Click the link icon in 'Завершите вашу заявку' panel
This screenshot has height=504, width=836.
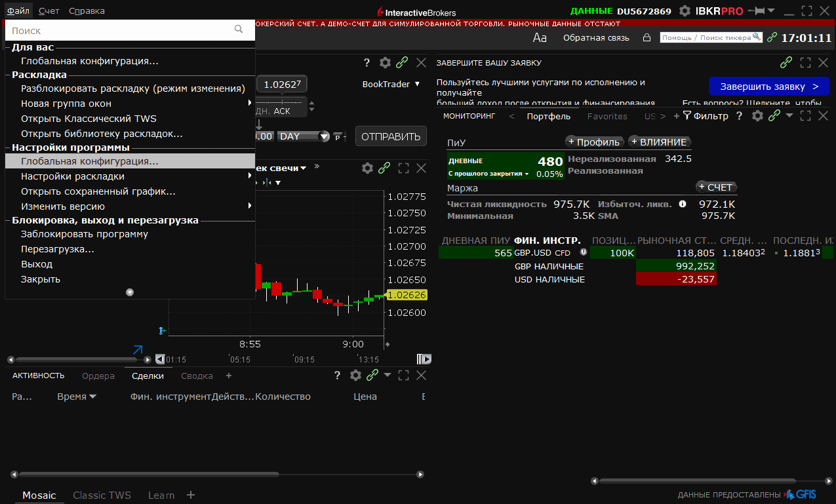(x=786, y=63)
